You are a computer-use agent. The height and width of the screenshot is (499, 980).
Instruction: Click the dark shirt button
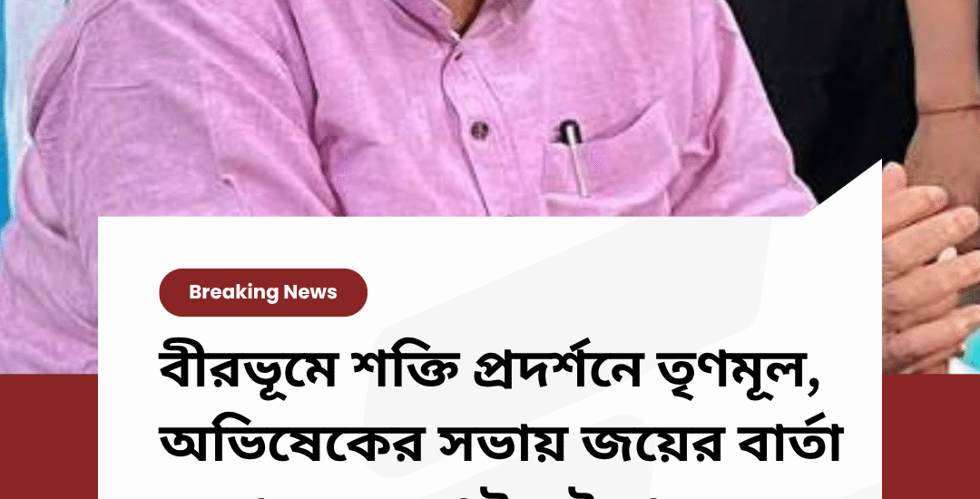(x=479, y=130)
